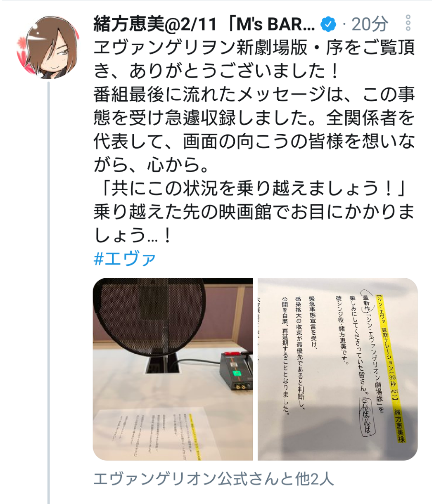Open the profile from the 緒方恵美@2/11 display name
The height and width of the screenshot is (504, 446).
pyautogui.click(x=155, y=25)
